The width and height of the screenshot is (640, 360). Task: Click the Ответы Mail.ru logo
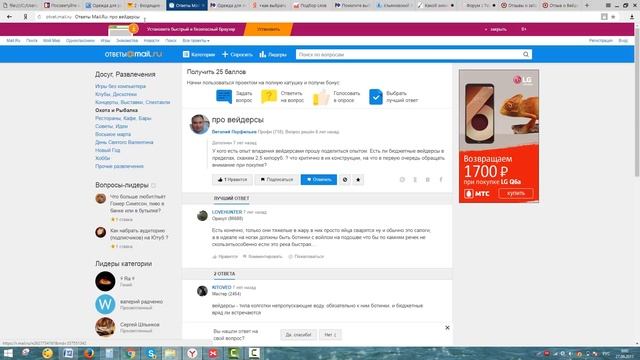click(133, 54)
